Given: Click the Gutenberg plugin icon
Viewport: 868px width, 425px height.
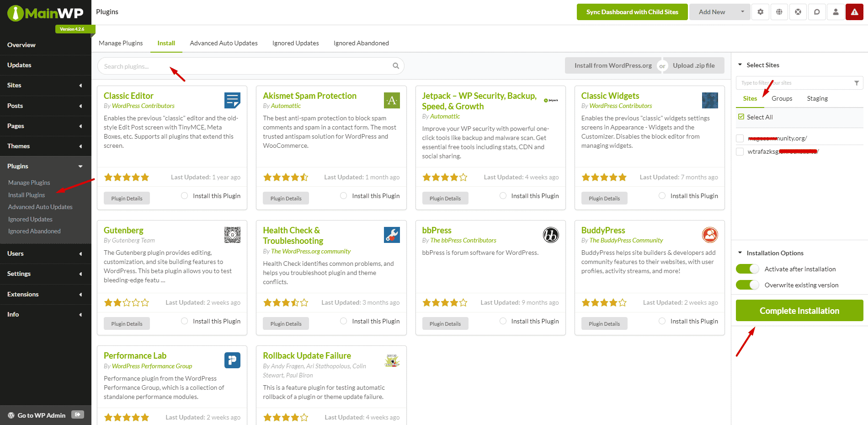Looking at the screenshot, I should [232, 235].
